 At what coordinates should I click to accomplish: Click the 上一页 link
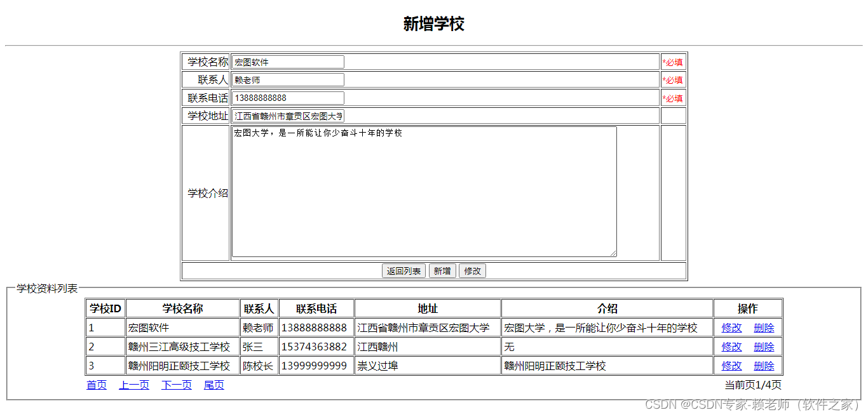(134, 385)
